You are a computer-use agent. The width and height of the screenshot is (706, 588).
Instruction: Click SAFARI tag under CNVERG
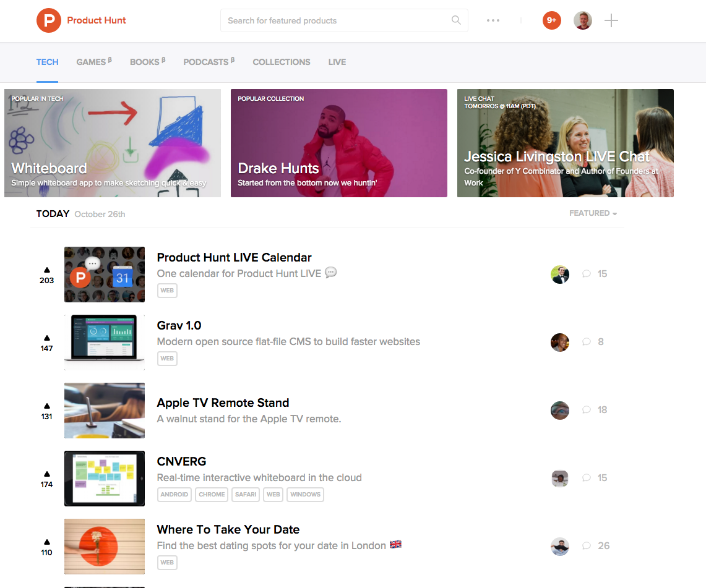[246, 495]
